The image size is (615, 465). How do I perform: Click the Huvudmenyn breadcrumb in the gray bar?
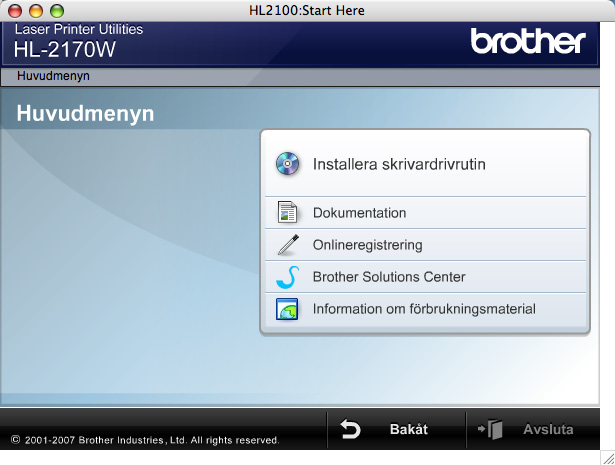click(53, 76)
